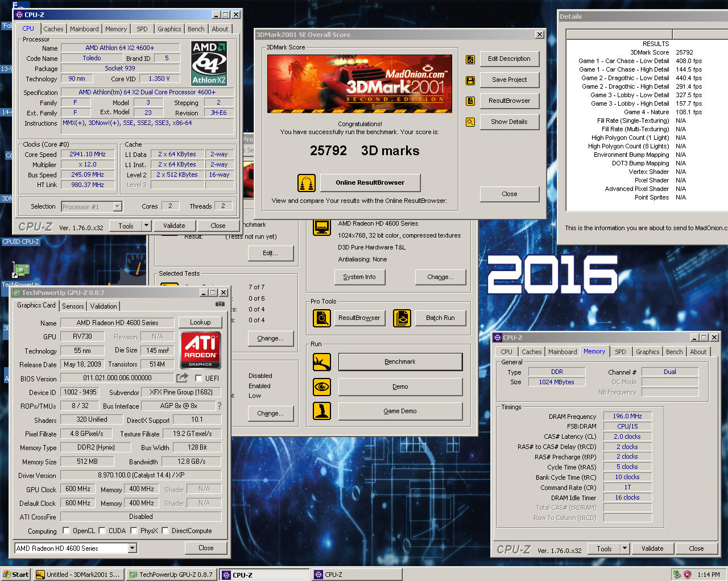Select the TechPowerUp GPU-Z taskbar item
The width and height of the screenshot is (728, 582).
pyautogui.click(x=172, y=575)
